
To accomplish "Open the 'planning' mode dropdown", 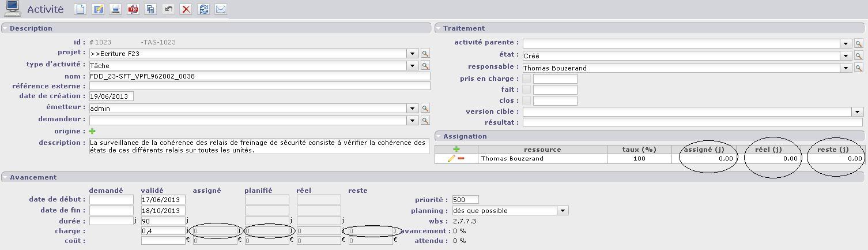I will pos(563,211).
